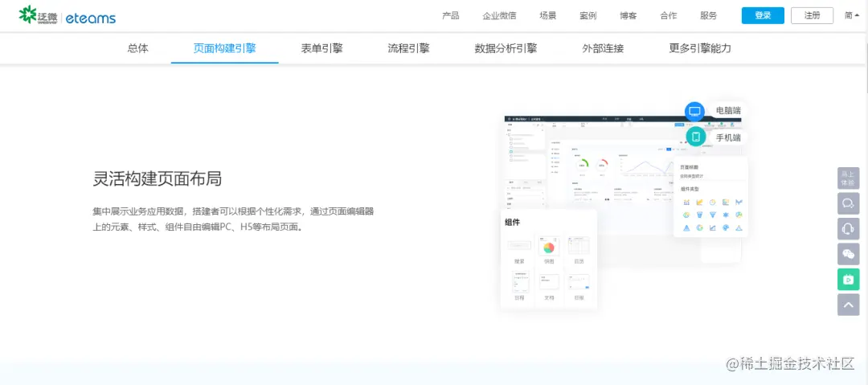Screen dimensions: 868x385
Task: Click the headset customer service icon
Action: (848, 229)
